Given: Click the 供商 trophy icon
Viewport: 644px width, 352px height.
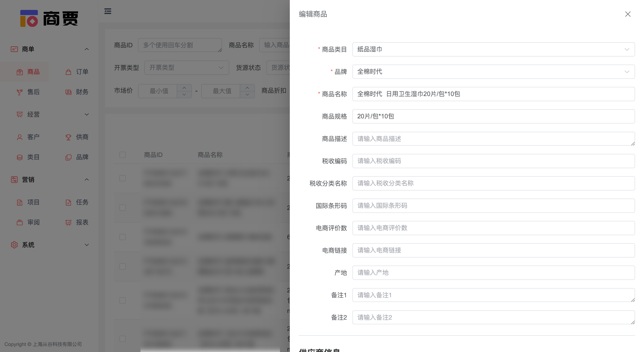Looking at the screenshot, I should click(x=68, y=137).
